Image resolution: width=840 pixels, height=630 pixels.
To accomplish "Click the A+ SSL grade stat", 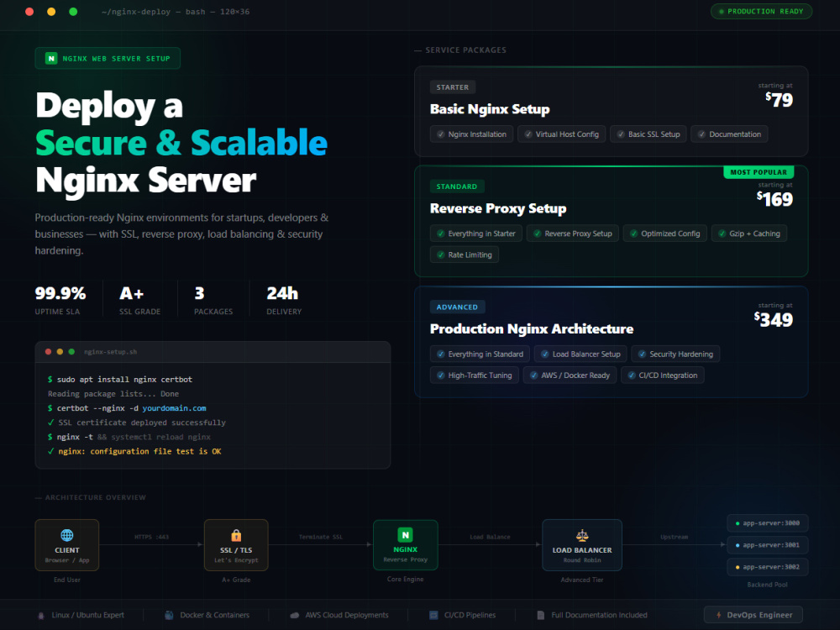I will tap(139, 300).
